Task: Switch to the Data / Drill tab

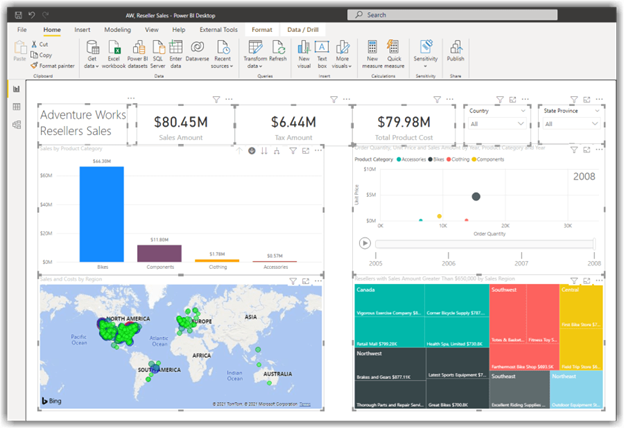Action: (x=304, y=30)
